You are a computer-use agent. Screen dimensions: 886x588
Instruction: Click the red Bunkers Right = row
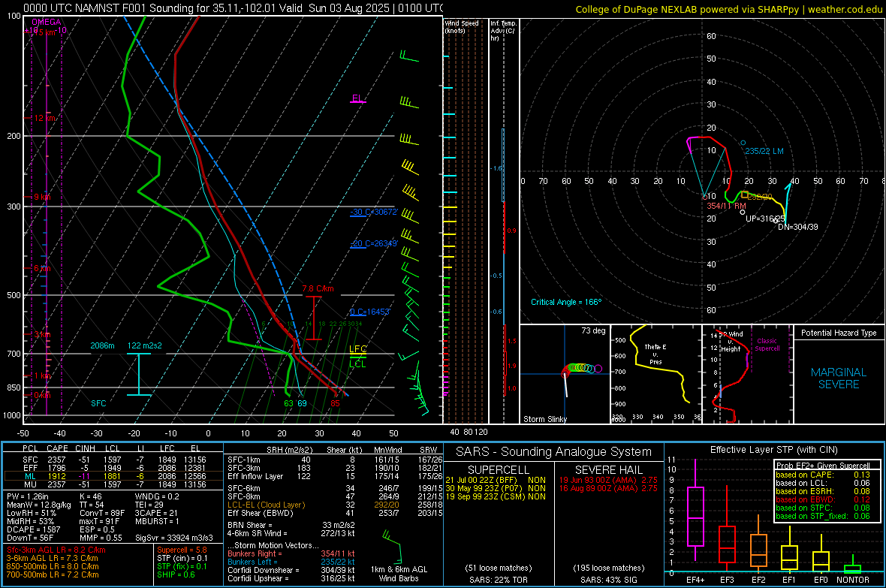pyautogui.click(x=291, y=553)
